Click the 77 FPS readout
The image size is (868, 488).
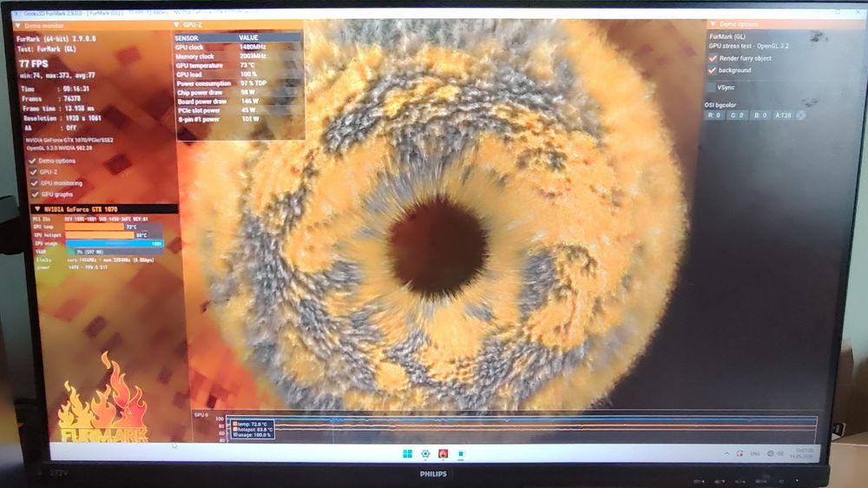pos(33,63)
